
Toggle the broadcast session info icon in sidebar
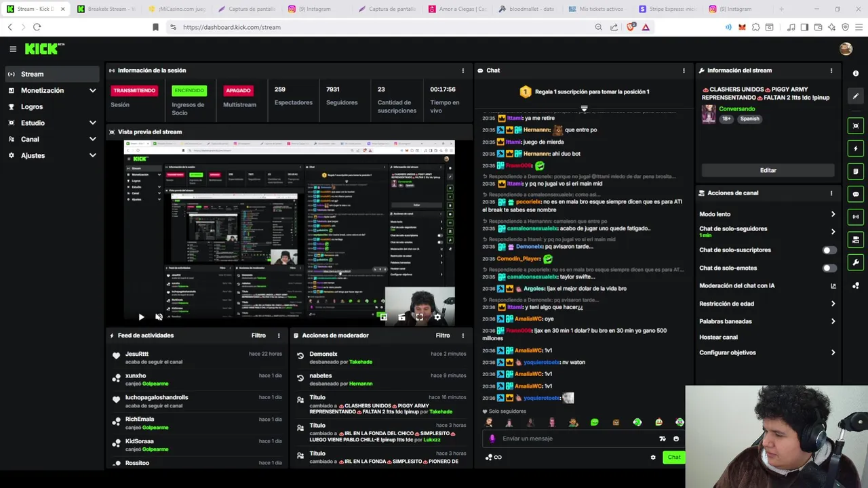click(856, 217)
